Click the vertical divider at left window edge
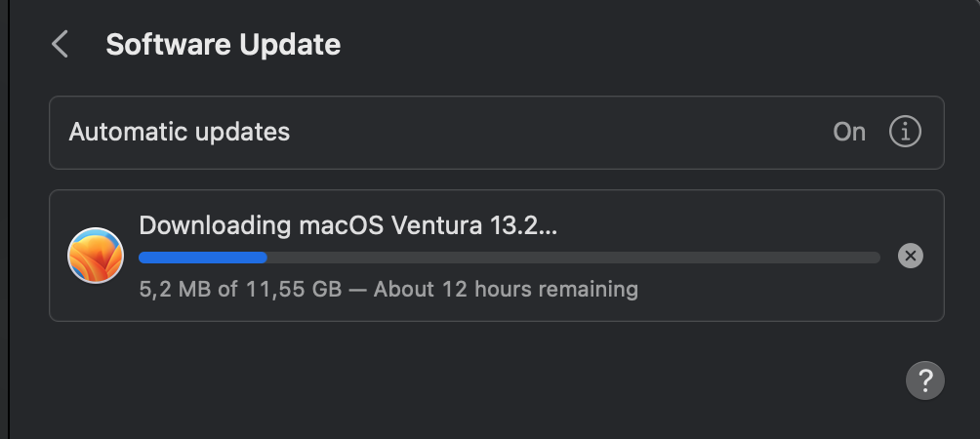This screenshot has height=439, width=980. point(9,219)
